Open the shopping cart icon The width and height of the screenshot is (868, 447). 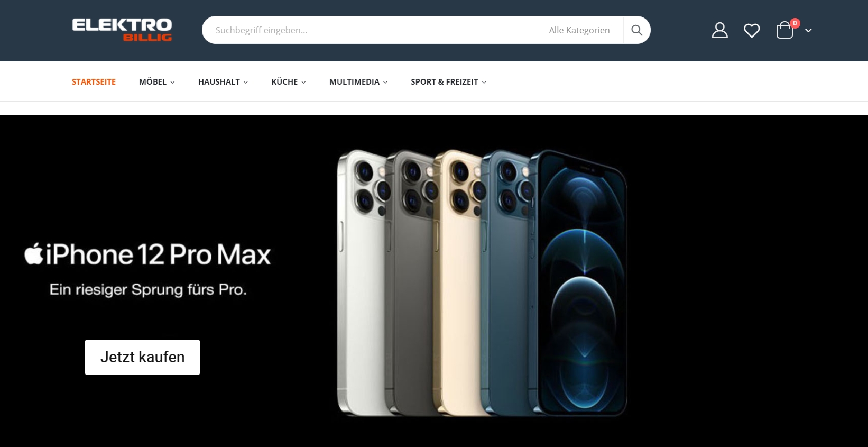coord(785,30)
